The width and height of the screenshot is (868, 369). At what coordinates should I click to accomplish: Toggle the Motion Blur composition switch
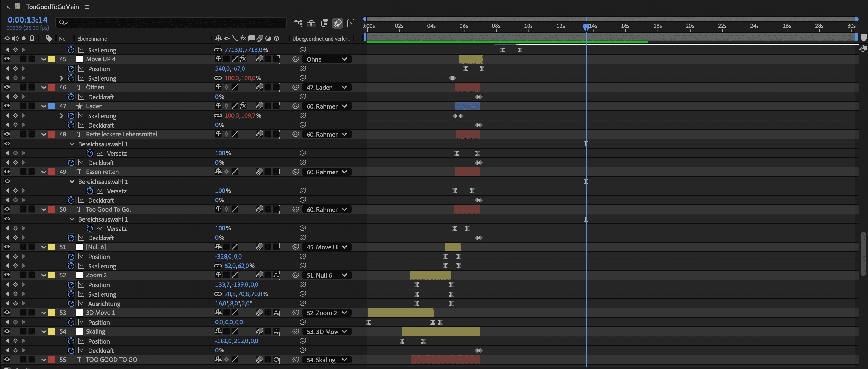point(337,23)
